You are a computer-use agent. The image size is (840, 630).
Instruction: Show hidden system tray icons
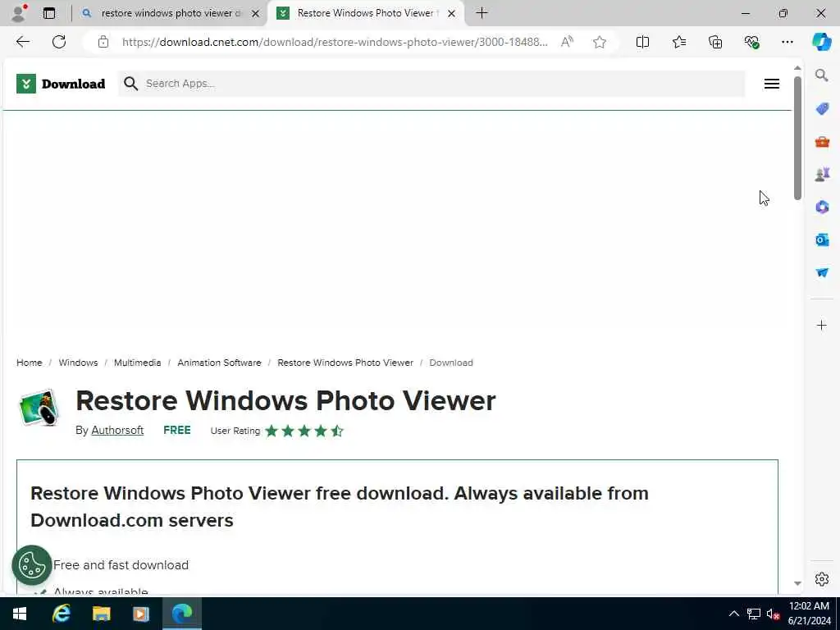point(734,614)
